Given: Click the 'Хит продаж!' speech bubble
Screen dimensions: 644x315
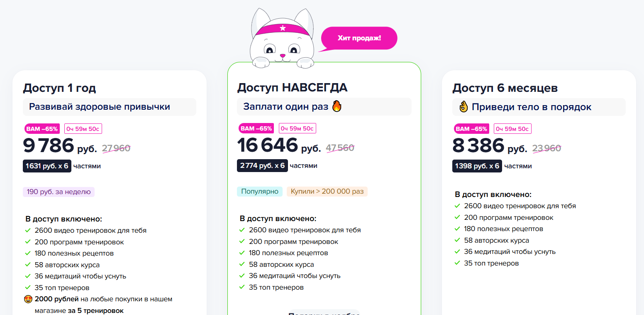Looking at the screenshot, I should [x=359, y=39].
